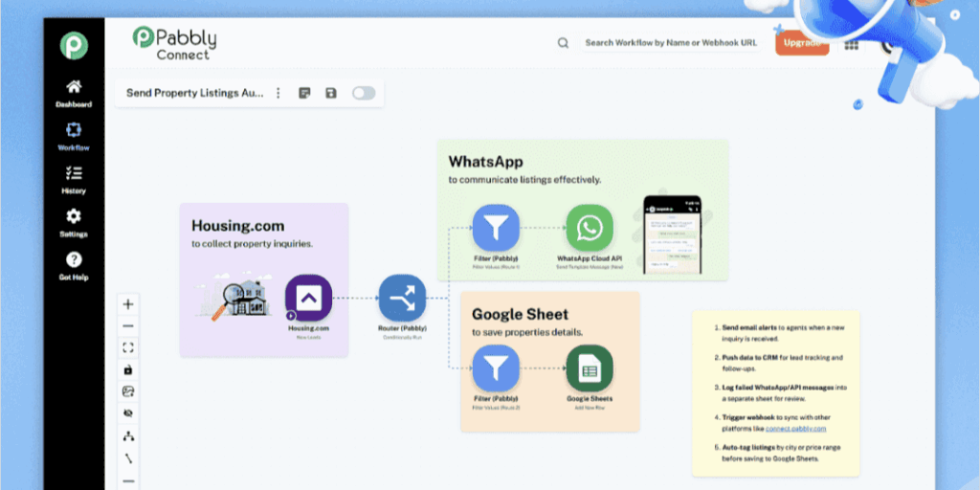
Task: Open the Router (Pabbly) node
Action: (x=402, y=299)
